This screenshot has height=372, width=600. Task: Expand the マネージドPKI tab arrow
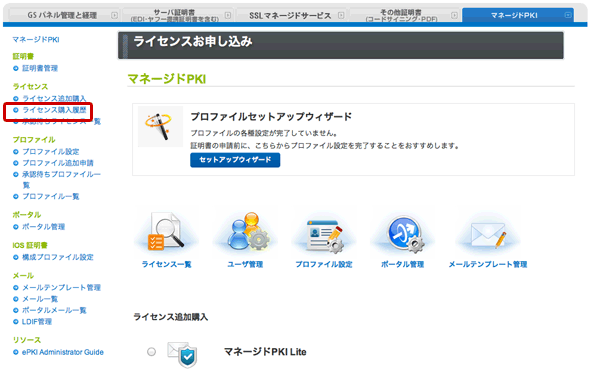click(x=568, y=15)
